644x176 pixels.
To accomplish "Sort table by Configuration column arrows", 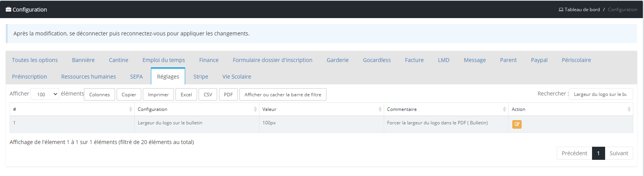I will click(255, 109).
